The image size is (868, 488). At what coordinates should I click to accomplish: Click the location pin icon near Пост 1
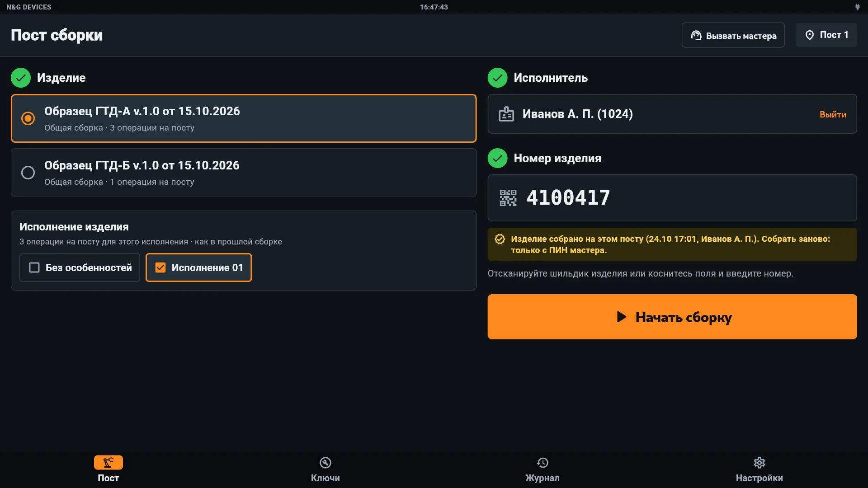[x=810, y=35]
